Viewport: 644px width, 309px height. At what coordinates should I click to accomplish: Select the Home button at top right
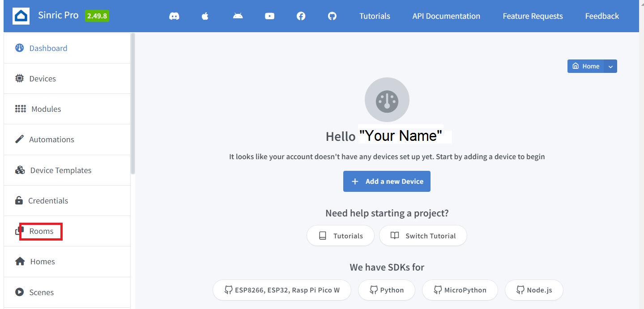pos(586,66)
